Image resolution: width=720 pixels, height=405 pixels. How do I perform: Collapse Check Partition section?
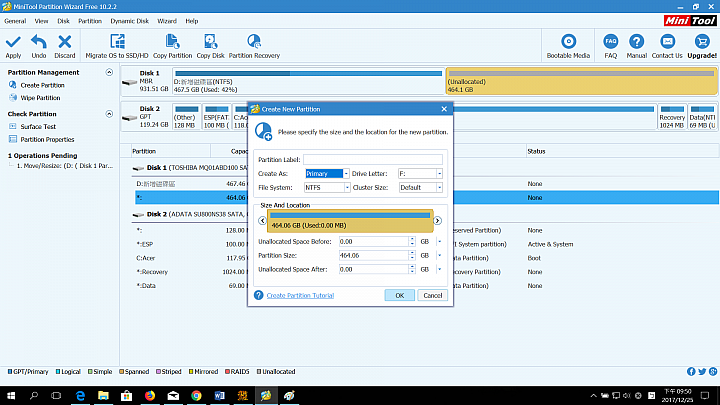[x=109, y=113]
